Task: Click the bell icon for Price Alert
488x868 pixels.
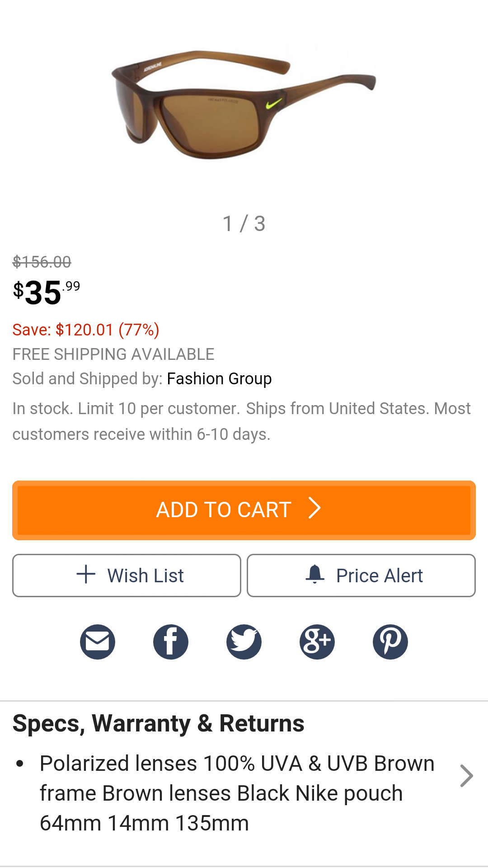Action: coord(315,575)
